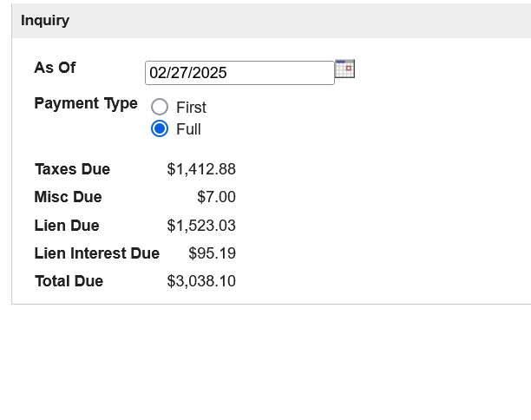Click the Misc Due label
The width and height of the screenshot is (531, 420).
tap(68, 197)
